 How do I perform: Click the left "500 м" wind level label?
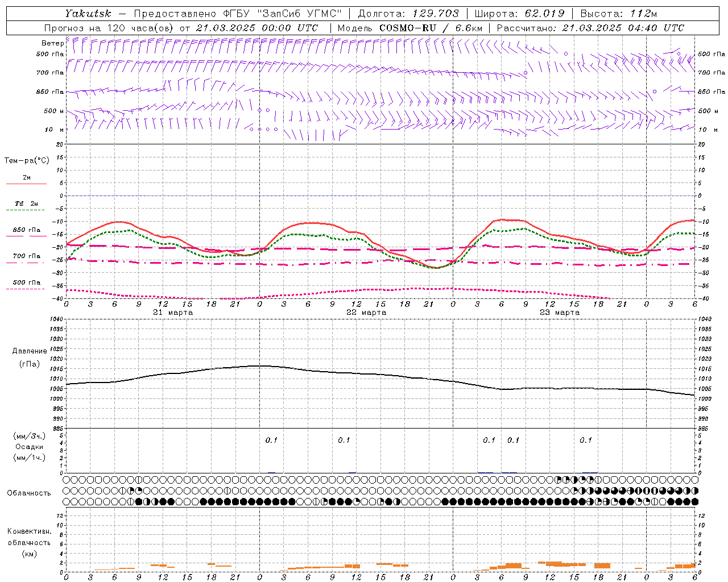click(54, 111)
